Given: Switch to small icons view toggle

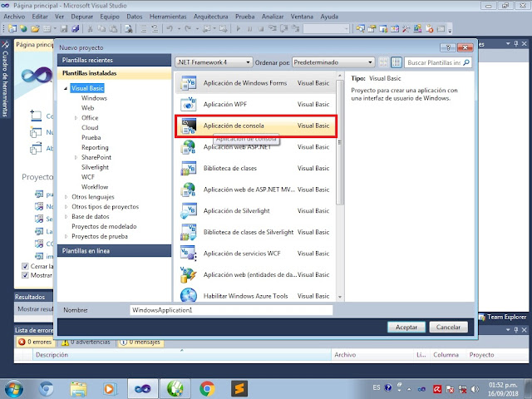Looking at the screenshot, I should coord(383,62).
